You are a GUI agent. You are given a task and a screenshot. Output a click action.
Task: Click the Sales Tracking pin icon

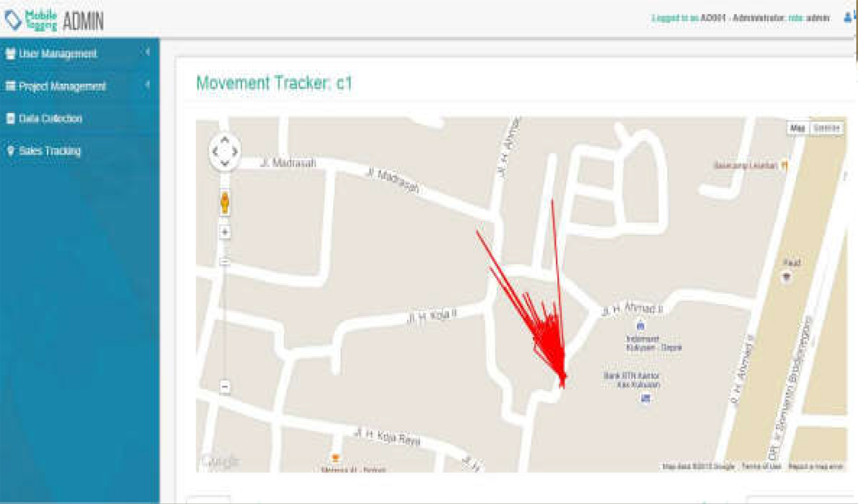coord(10,151)
